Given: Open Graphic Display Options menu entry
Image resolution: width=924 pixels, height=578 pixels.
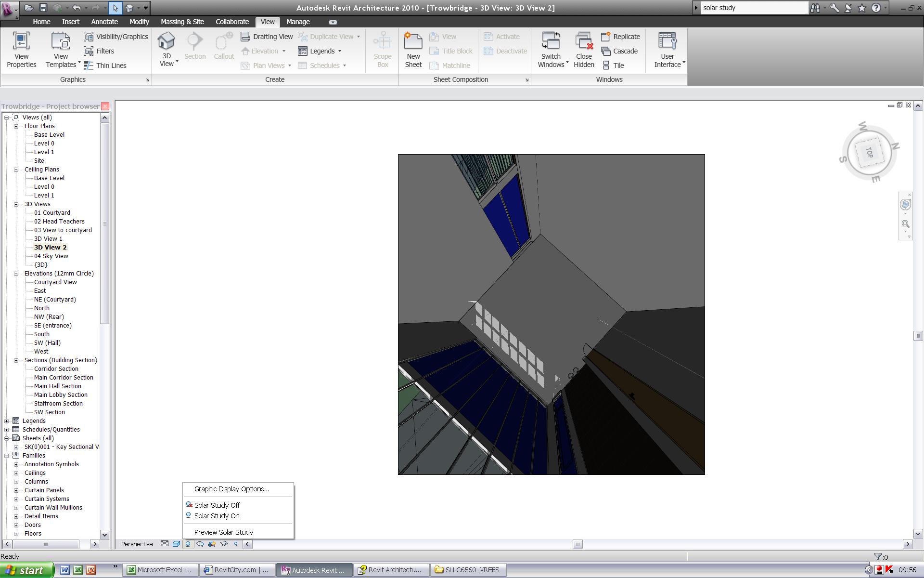Looking at the screenshot, I should pyautogui.click(x=231, y=489).
